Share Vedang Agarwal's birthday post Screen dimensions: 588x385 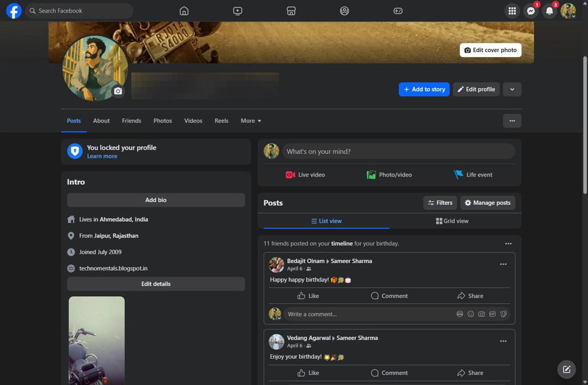[x=470, y=372]
